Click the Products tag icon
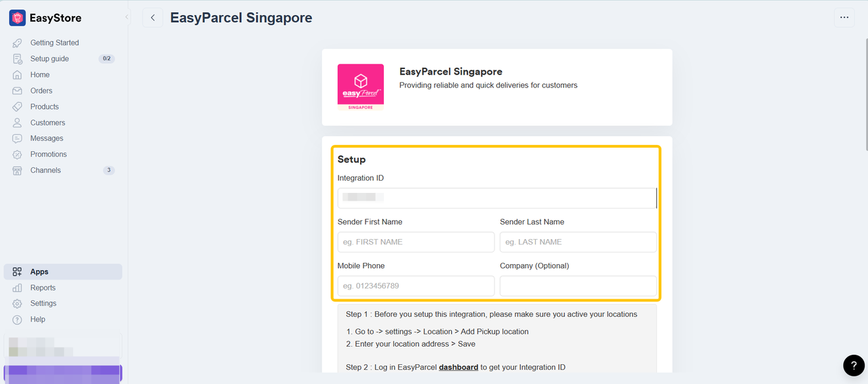Image resolution: width=868 pixels, height=384 pixels. point(17,107)
